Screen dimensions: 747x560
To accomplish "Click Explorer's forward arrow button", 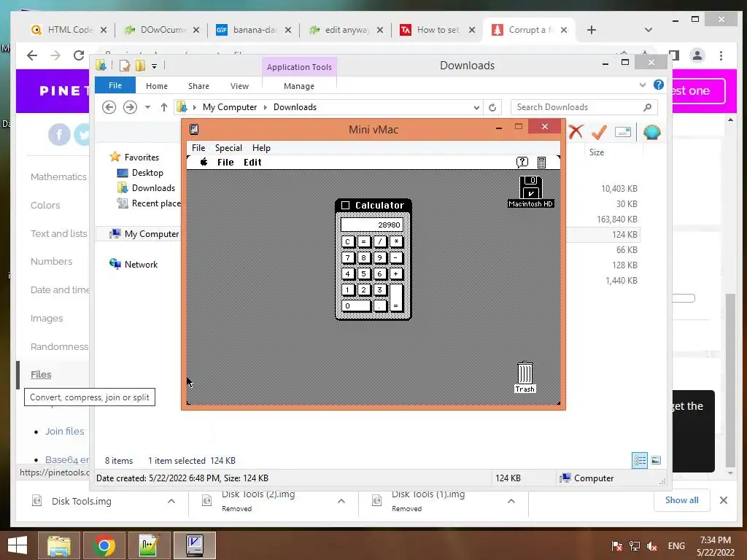I will click(130, 107).
